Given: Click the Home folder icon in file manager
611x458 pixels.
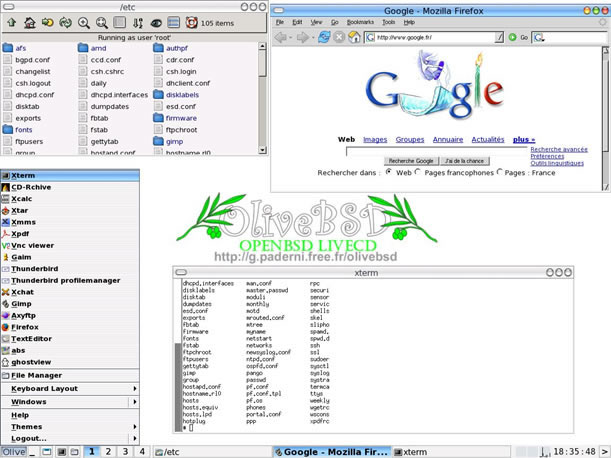Looking at the screenshot, I should point(31,22).
